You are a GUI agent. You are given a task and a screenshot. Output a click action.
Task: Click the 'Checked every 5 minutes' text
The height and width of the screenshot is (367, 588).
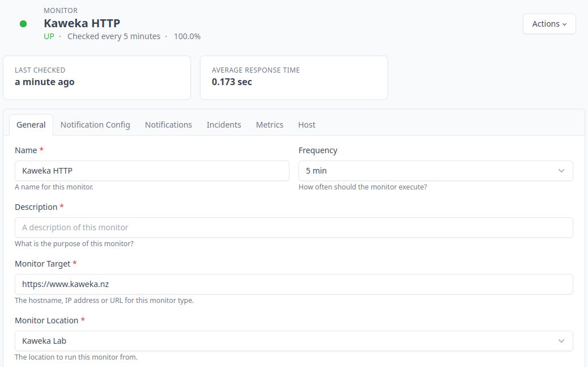tap(114, 36)
